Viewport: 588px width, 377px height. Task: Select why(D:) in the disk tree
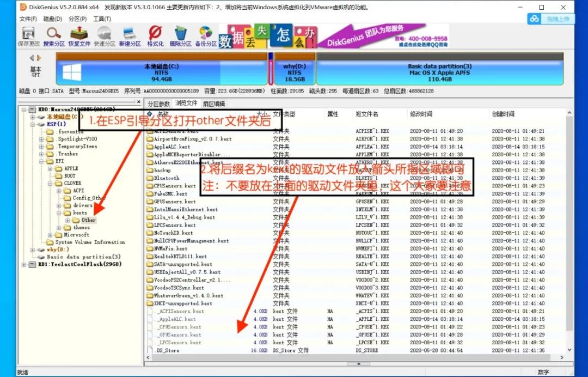point(58,250)
